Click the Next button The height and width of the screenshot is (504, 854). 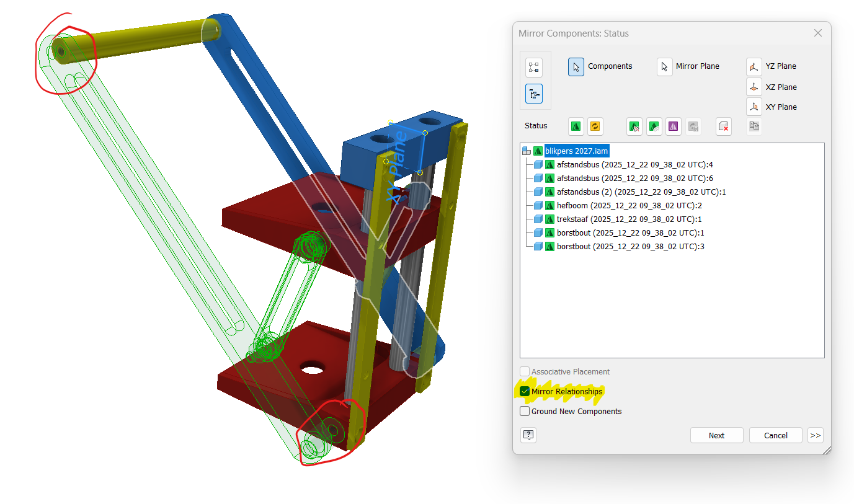click(716, 435)
